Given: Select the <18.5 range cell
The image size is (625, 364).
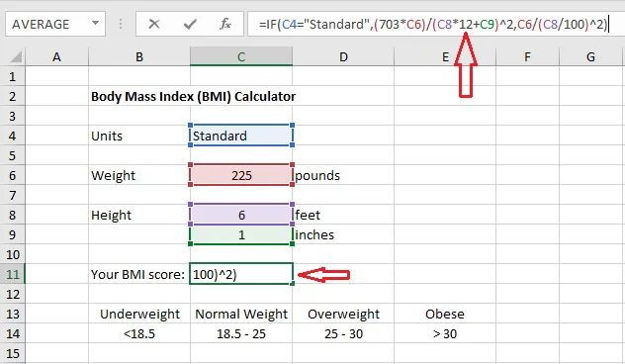Looking at the screenshot, I should click(139, 333).
